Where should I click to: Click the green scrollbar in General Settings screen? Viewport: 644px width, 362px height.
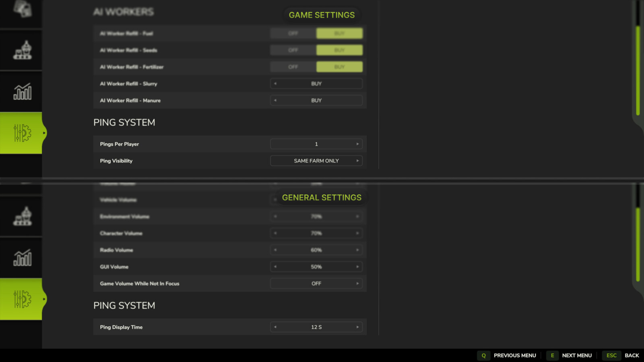[638, 245]
